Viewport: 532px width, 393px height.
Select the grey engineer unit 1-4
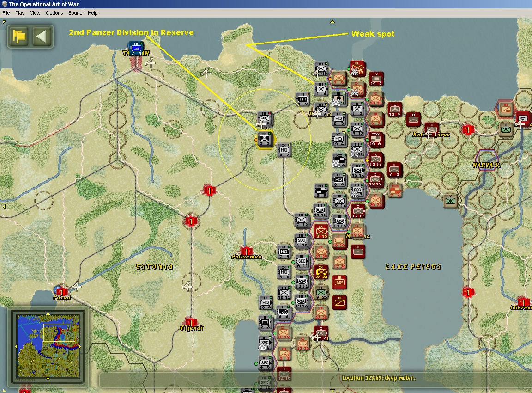point(320,89)
